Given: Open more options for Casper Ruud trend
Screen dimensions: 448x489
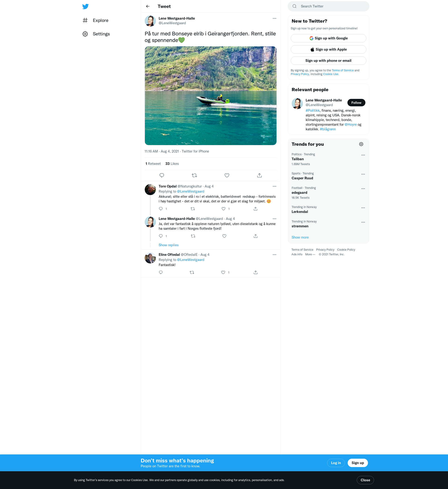Looking at the screenshot, I should (363, 174).
